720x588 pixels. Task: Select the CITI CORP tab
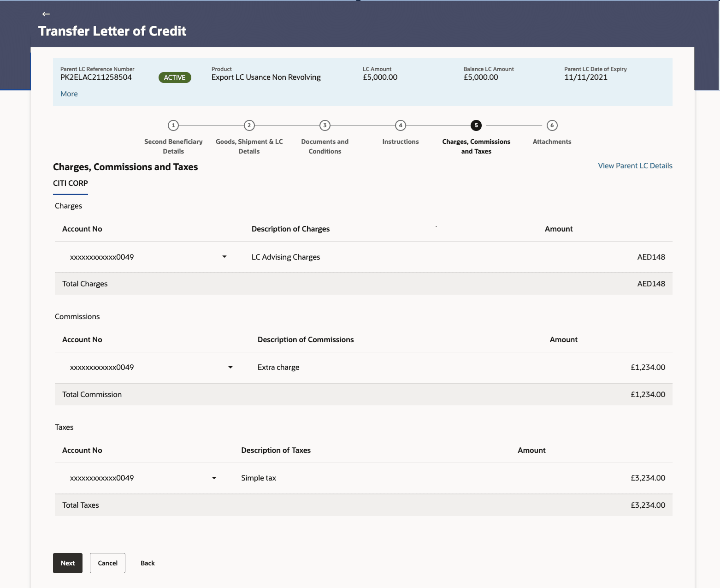click(71, 184)
